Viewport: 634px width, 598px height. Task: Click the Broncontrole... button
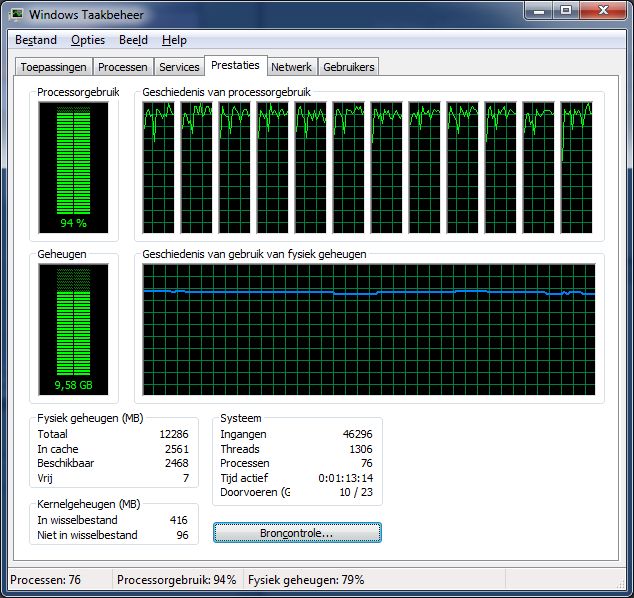click(x=297, y=533)
